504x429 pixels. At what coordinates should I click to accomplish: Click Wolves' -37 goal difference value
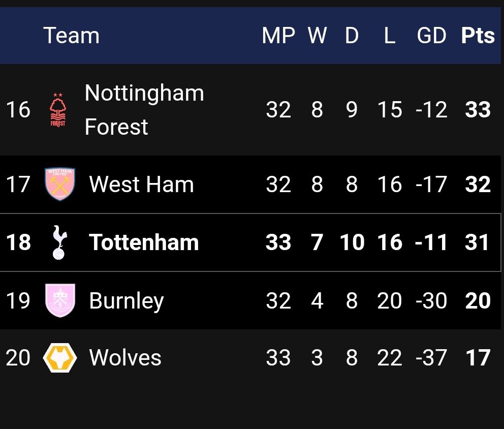tap(431, 358)
